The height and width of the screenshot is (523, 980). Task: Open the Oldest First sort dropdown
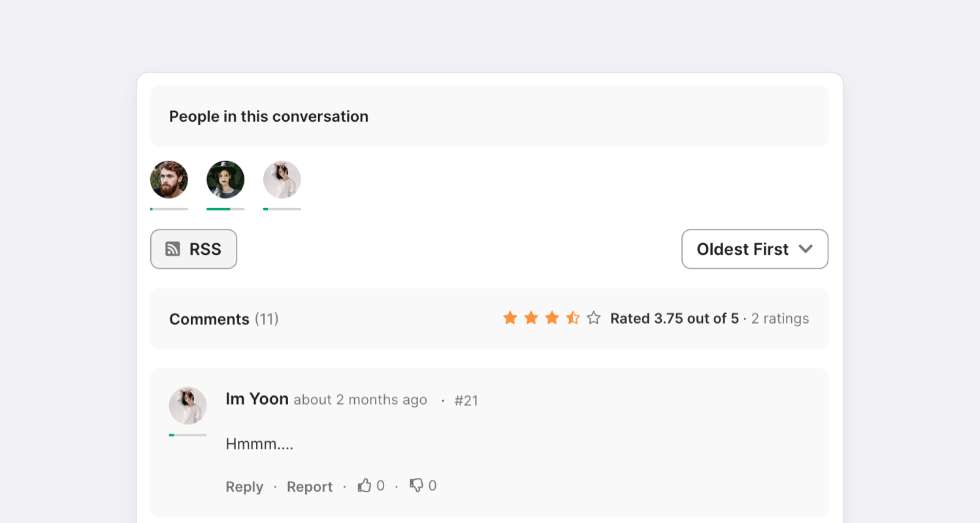[x=755, y=249]
